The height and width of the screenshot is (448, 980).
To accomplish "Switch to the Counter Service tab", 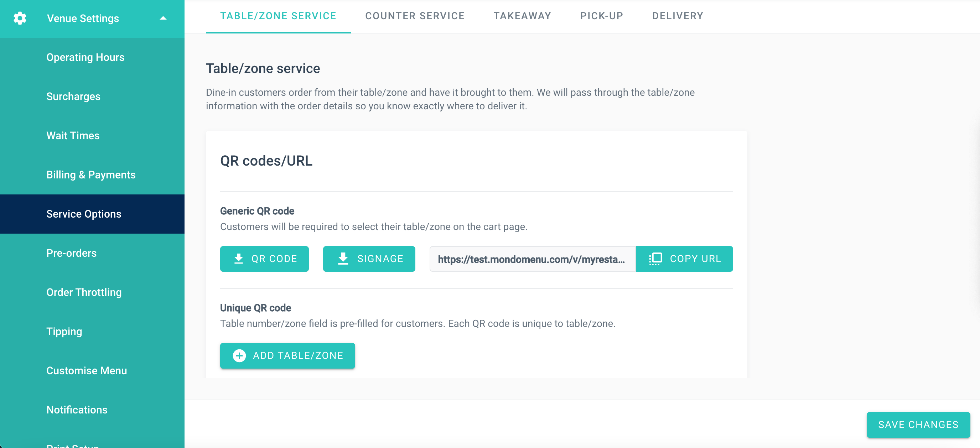I will pos(415,16).
